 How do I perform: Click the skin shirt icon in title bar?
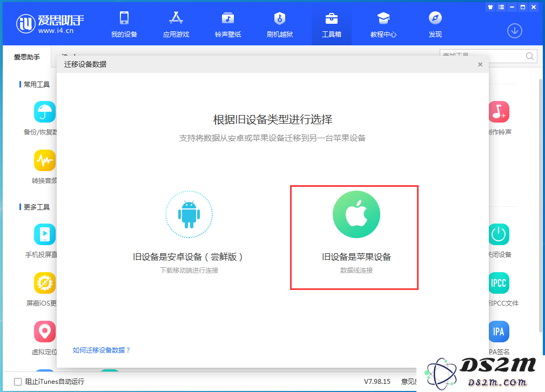click(490, 7)
